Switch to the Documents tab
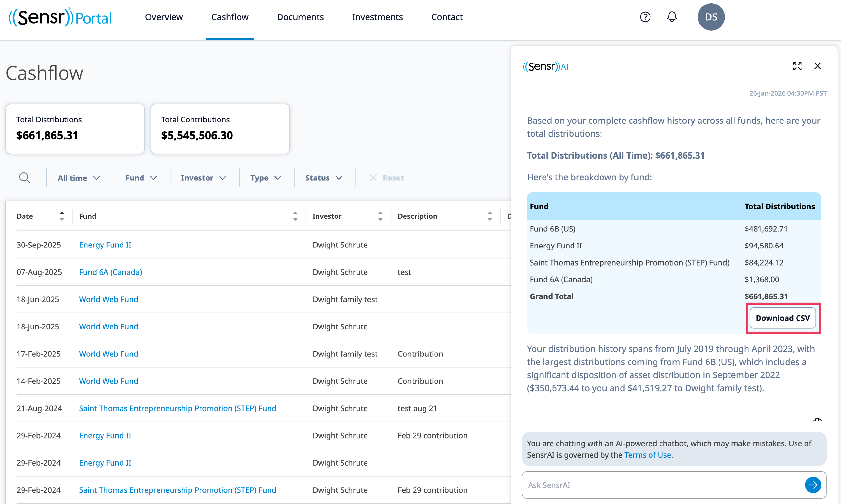Viewport: 841px width, 504px height. click(300, 17)
